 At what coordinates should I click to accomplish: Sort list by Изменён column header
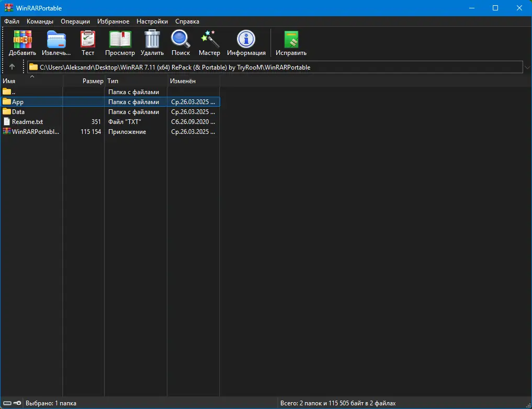click(194, 81)
